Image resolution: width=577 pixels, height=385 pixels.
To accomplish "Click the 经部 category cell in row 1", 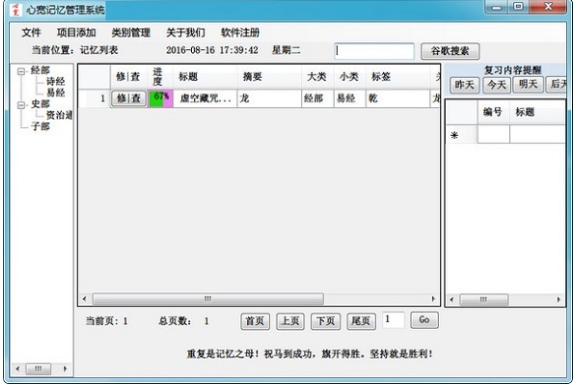I will tap(318, 98).
